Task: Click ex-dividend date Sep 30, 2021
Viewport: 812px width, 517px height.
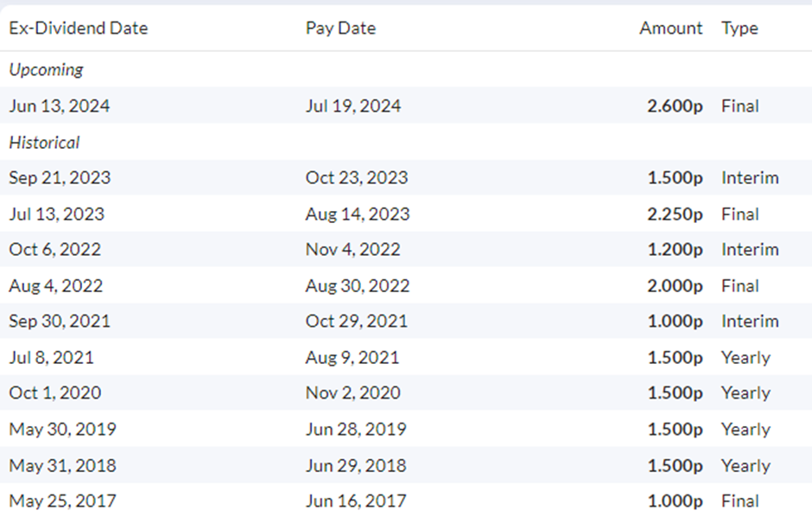Action: [x=60, y=321]
